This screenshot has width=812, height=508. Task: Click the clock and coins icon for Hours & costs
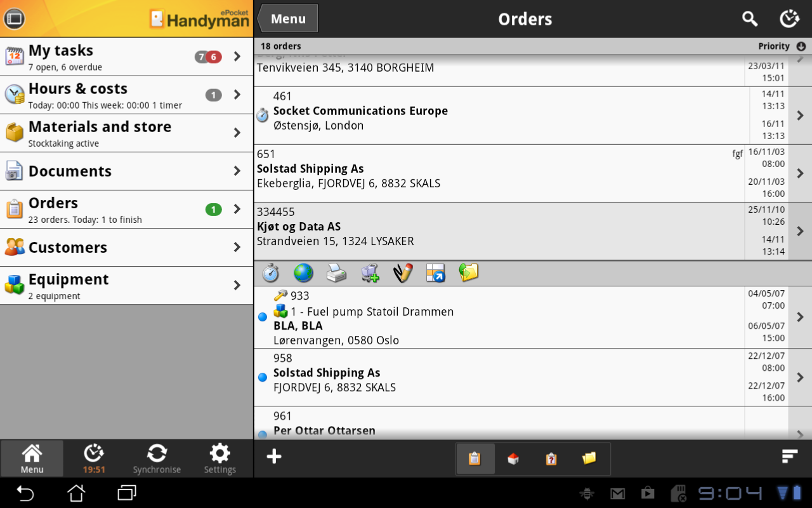coord(14,95)
